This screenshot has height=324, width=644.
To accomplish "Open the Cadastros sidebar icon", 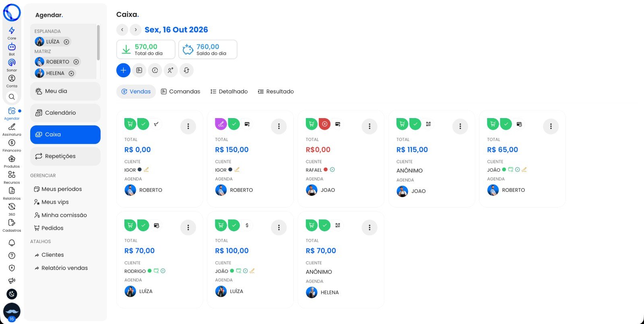I will [12, 222].
